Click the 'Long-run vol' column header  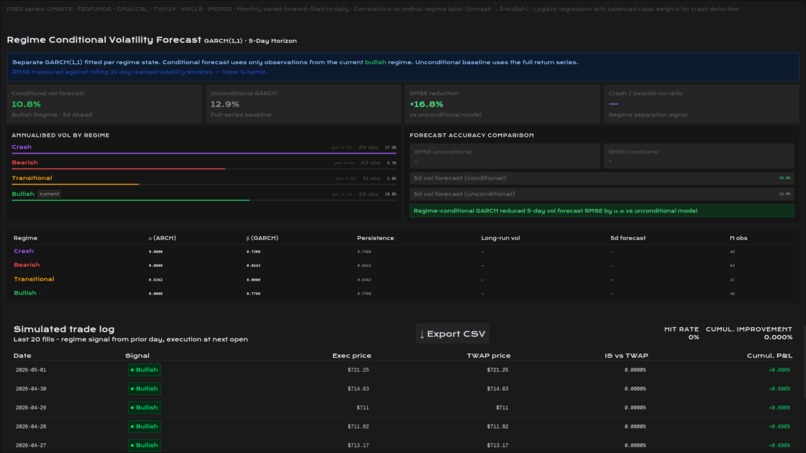[500, 238]
